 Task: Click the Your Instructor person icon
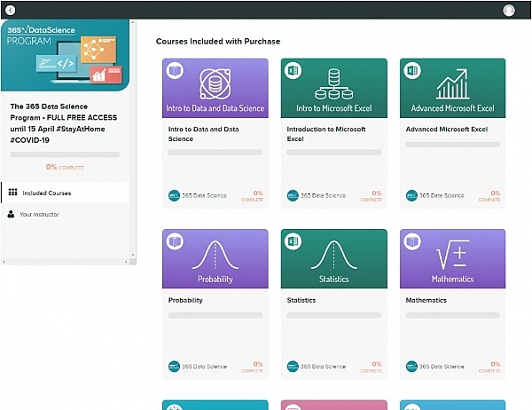(x=12, y=214)
